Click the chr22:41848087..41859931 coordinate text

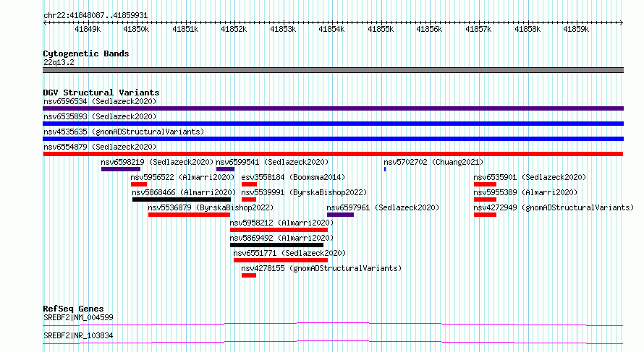point(96,16)
